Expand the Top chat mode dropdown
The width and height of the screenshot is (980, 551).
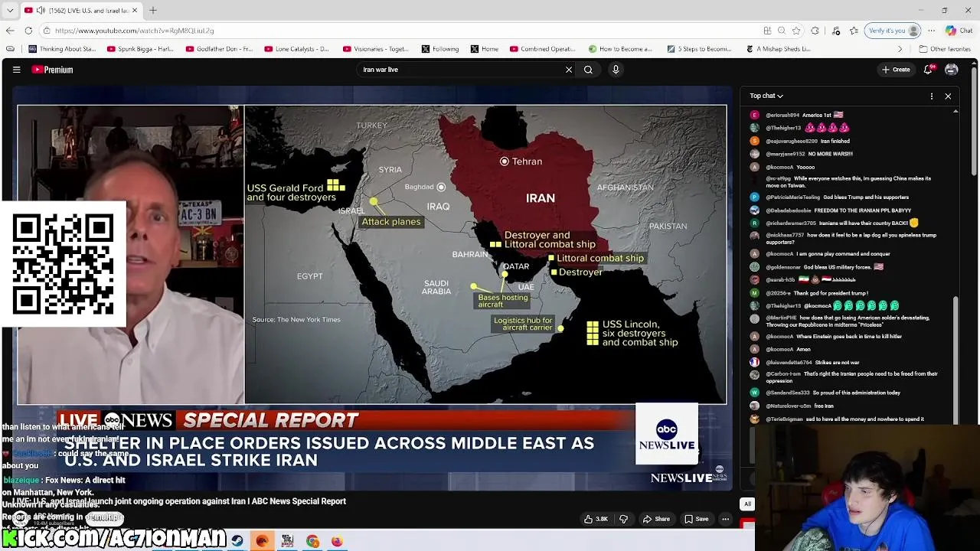766,96
